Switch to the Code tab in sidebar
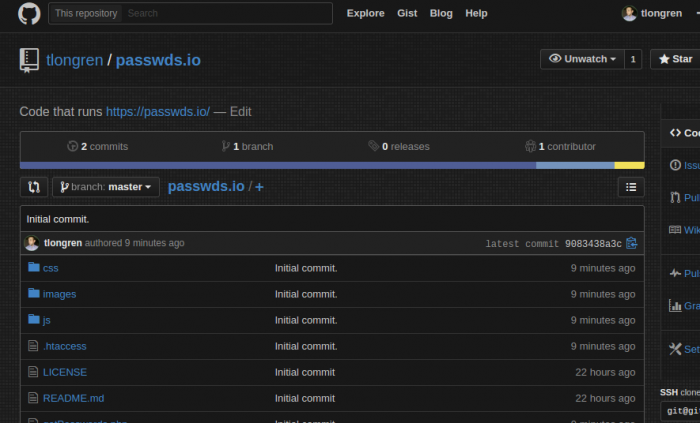Screen dimensions: 700x423 [x=684, y=133]
